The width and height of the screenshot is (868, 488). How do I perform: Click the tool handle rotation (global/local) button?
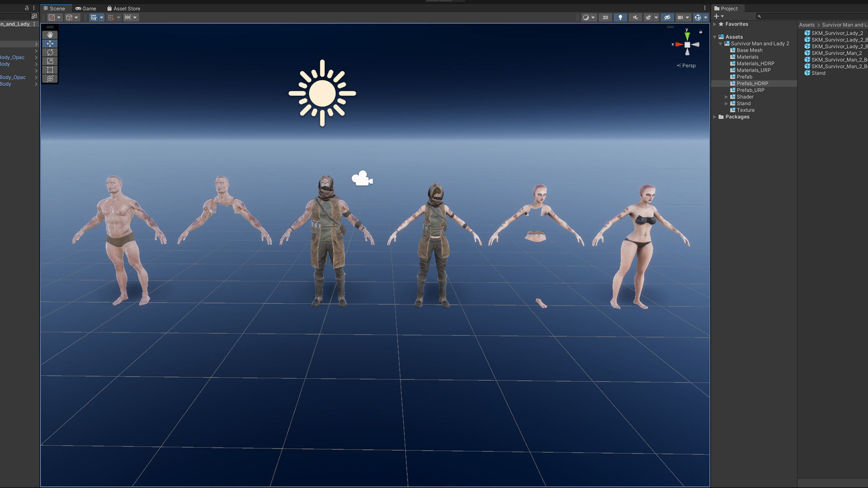pyautogui.click(x=69, y=18)
